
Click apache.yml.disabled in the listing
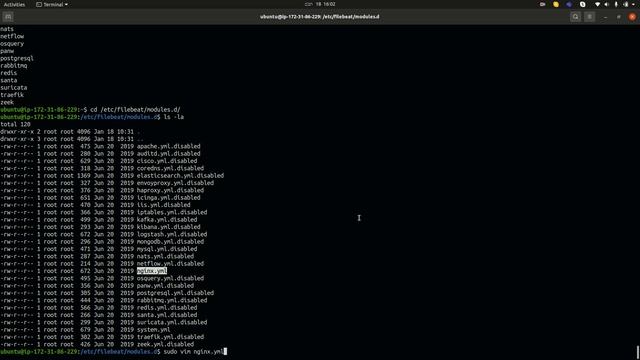click(169, 146)
